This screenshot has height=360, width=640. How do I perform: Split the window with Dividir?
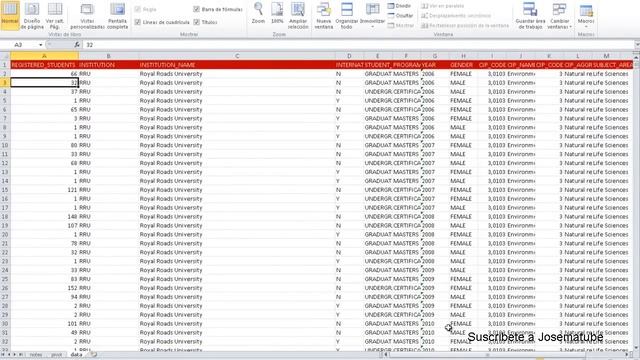[x=400, y=6]
